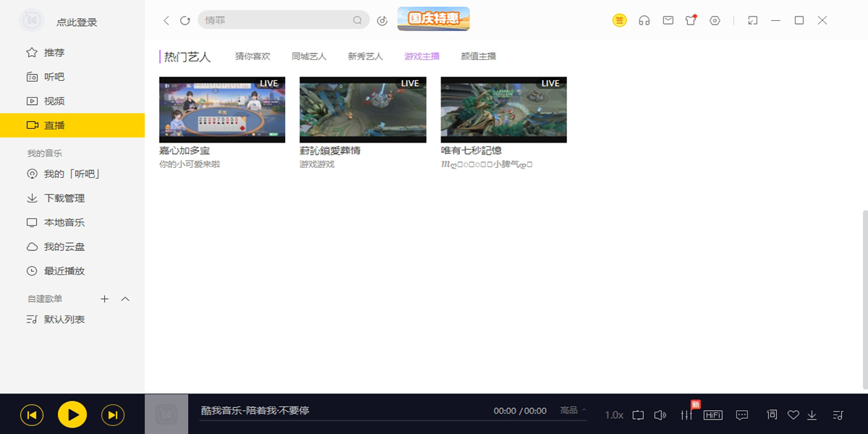Select 直播 in the sidebar
The height and width of the screenshot is (434, 868).
72,125
